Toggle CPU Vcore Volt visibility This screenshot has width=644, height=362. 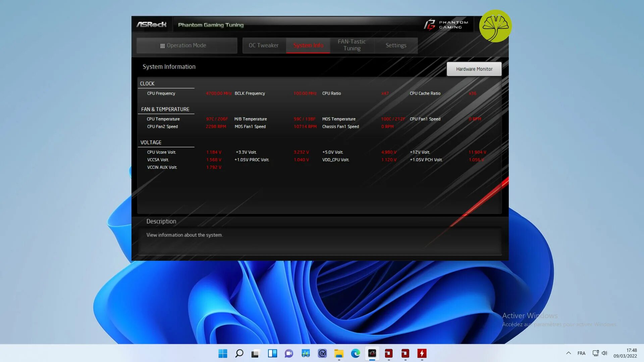[161, 152]
